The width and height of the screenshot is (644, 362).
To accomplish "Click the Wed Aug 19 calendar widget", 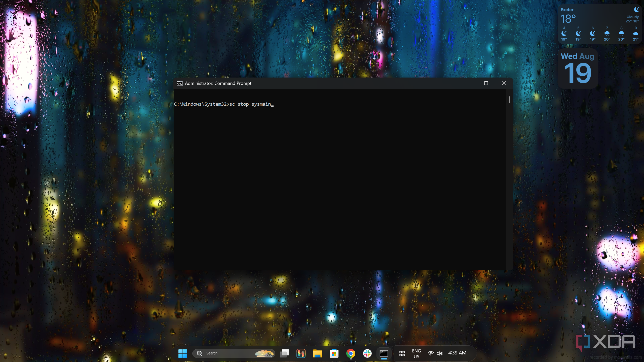I will click(578, 68).
